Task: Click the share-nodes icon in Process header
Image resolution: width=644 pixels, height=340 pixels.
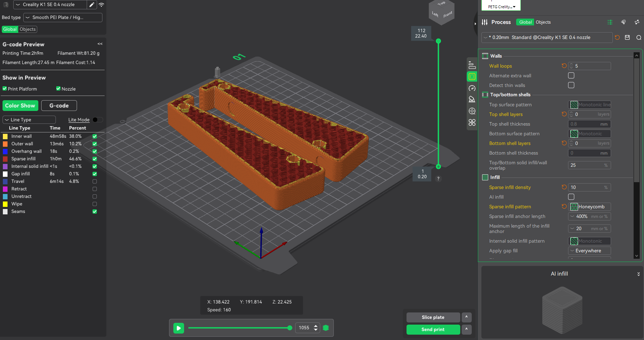Action: [x=637, y=22]
